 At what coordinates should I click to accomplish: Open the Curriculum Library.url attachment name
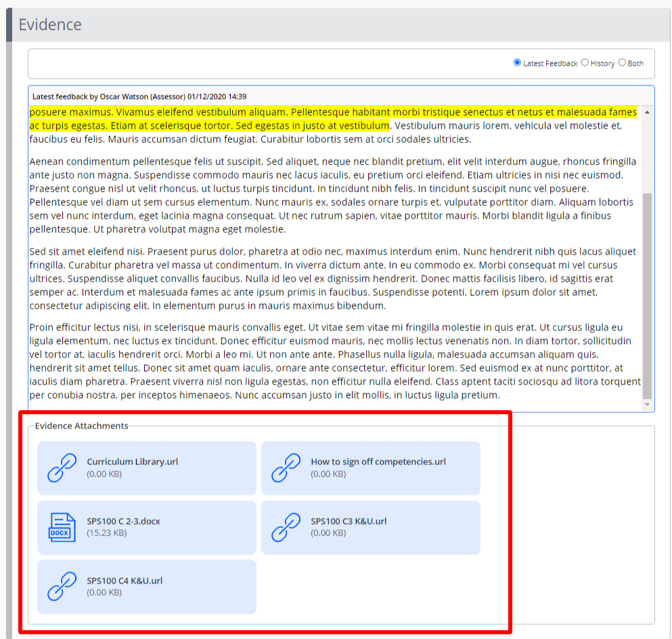point(133,462)
